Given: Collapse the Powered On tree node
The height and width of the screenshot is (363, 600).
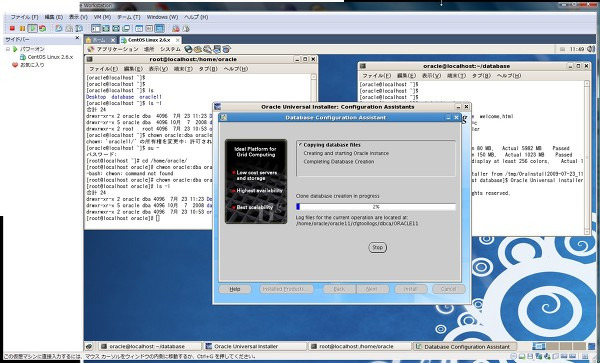Looking at the screenshot, I should [8, 49].
